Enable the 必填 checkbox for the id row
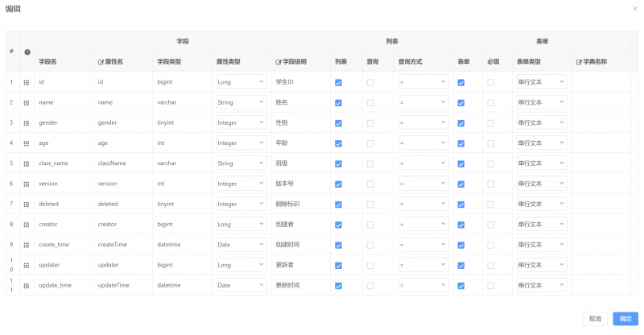644x335 pixels. click(491, 82)
